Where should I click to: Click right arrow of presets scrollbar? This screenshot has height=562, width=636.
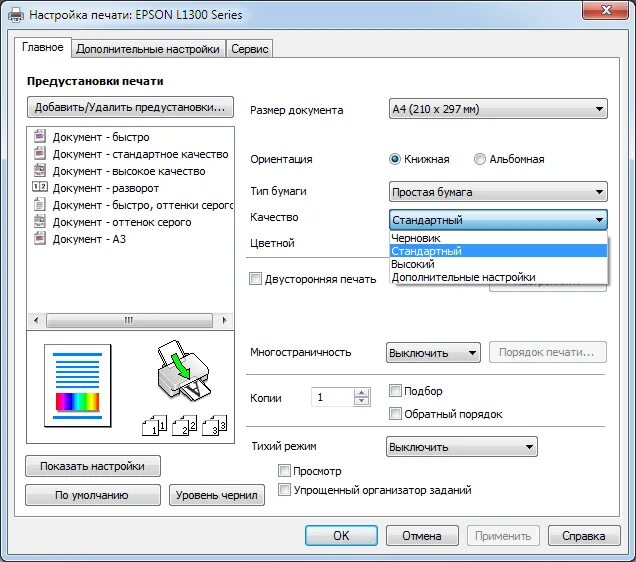(224, 320)
